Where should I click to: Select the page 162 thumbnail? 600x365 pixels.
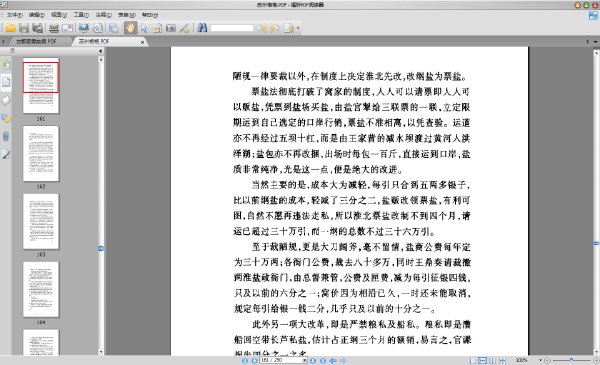click(x=41, y=154)
